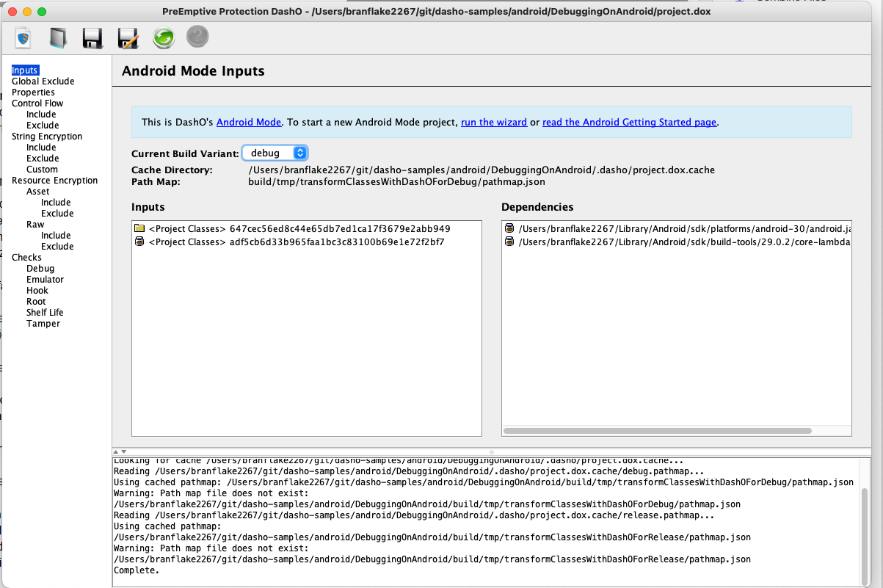The height and width of the screenshot is (588, 883).
Task: Click the folder icon of the 647cec56 Project Classes input
Action: pyautogui.click(x=139, y=228)
